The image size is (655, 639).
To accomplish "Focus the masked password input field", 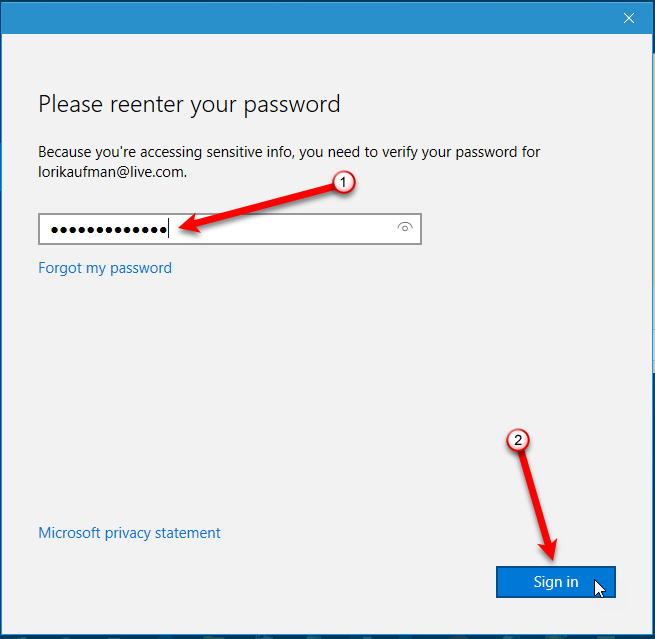I will coord(280,229).
